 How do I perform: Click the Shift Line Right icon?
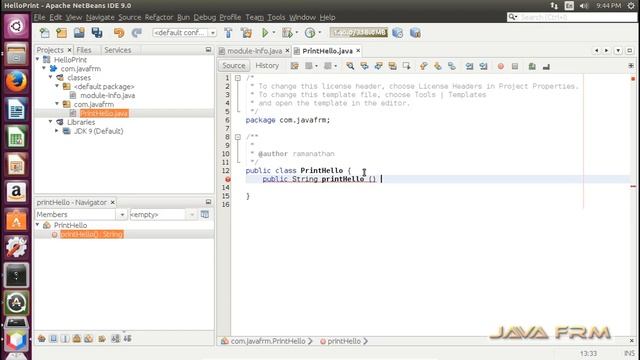tap(484, 66)
